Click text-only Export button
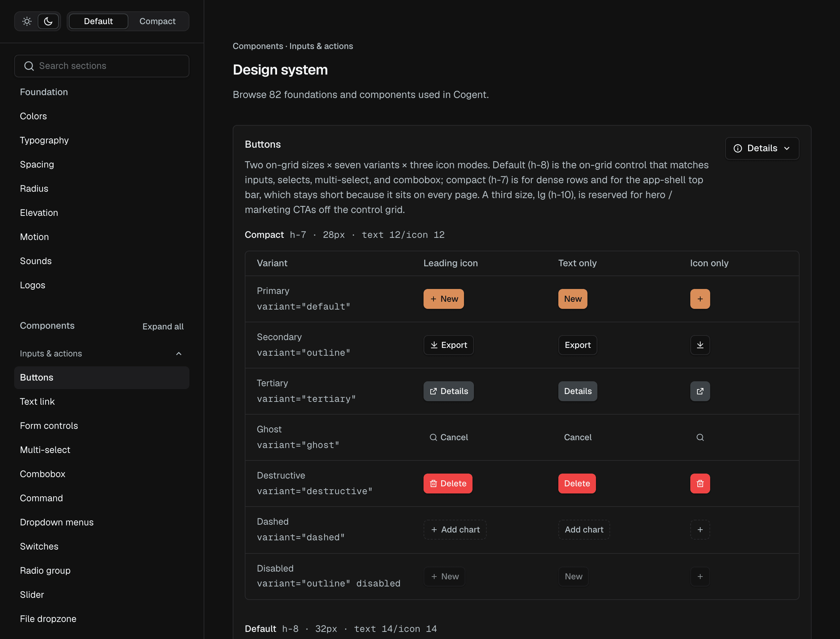The width and height of the screenshot is (840, 639). point(577,345)
